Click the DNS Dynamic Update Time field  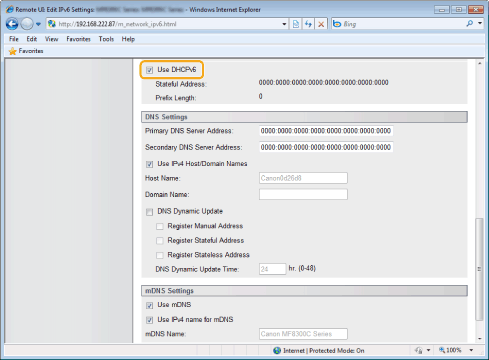pyautogui.click(x=272, y=269)
